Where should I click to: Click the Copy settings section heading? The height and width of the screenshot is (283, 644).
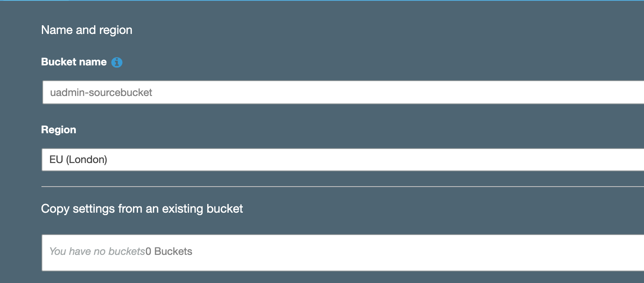[142, 209]
